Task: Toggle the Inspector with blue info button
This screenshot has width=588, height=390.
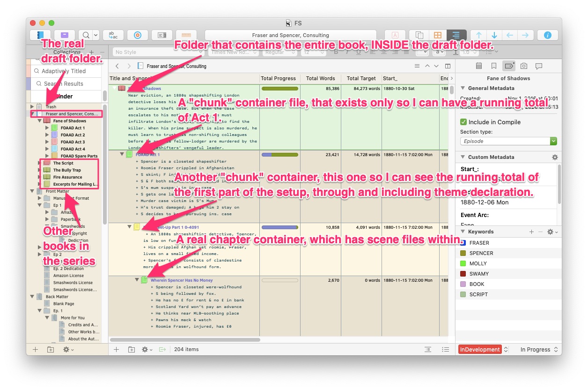Action: pos(548,35)
